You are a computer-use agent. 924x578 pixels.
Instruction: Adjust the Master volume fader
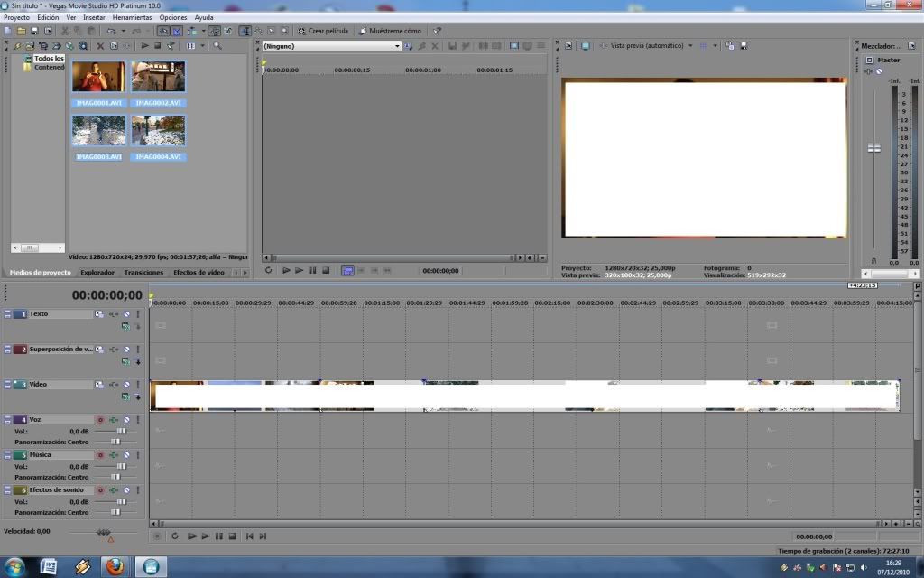pyautogui.click(x=873, y=147)
